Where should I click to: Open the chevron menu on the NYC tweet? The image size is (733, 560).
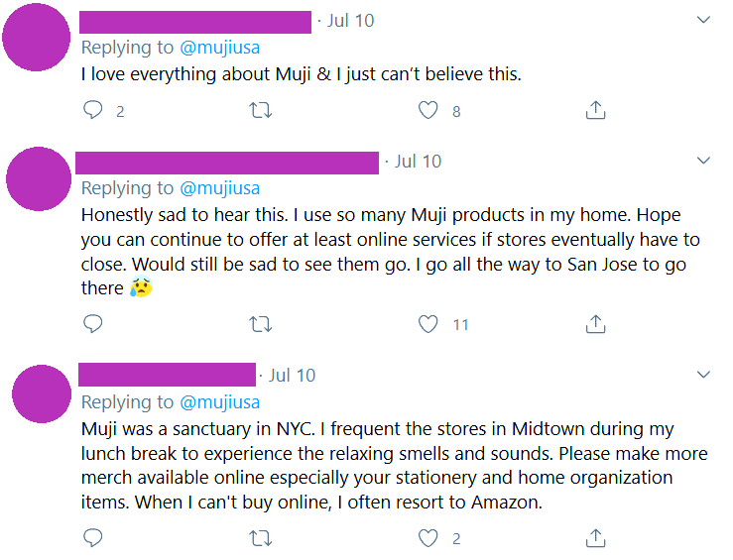pos(704,375)
